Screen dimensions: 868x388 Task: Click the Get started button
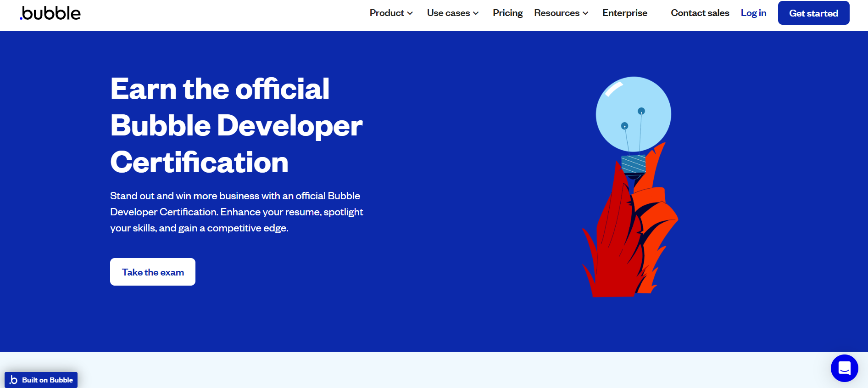(813, 13)
